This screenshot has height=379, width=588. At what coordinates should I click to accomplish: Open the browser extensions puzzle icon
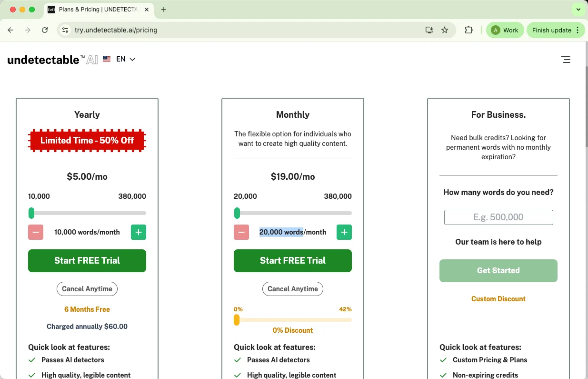click(x=468, y=30)
